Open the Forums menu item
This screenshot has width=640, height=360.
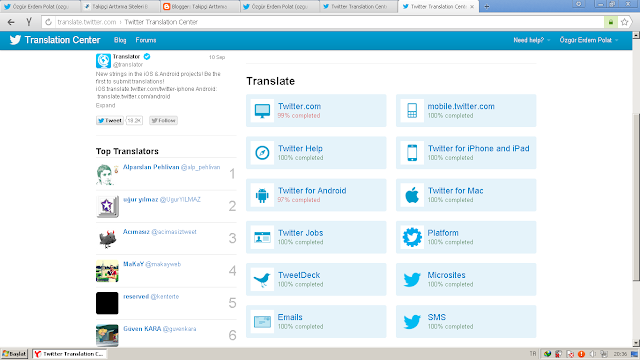(146, 40)
